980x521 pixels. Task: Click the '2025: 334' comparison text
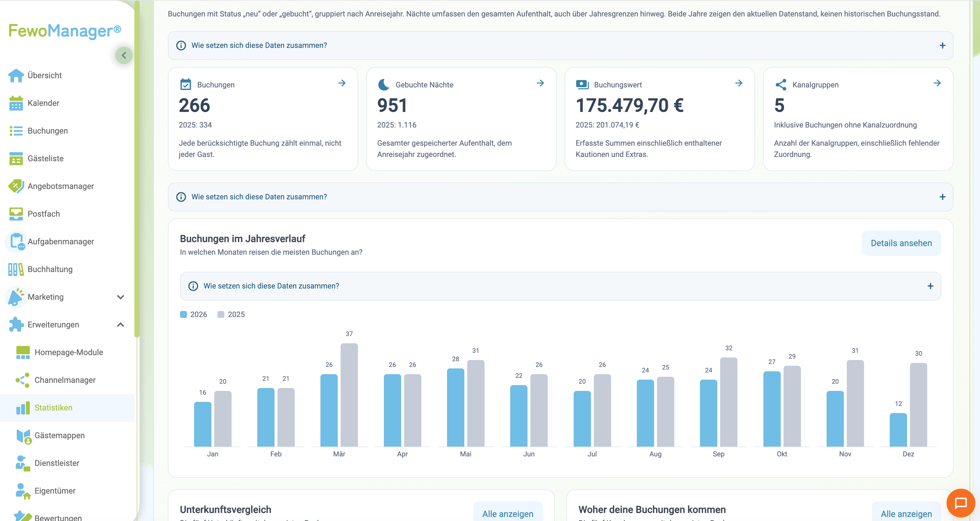tap(195, 125)
